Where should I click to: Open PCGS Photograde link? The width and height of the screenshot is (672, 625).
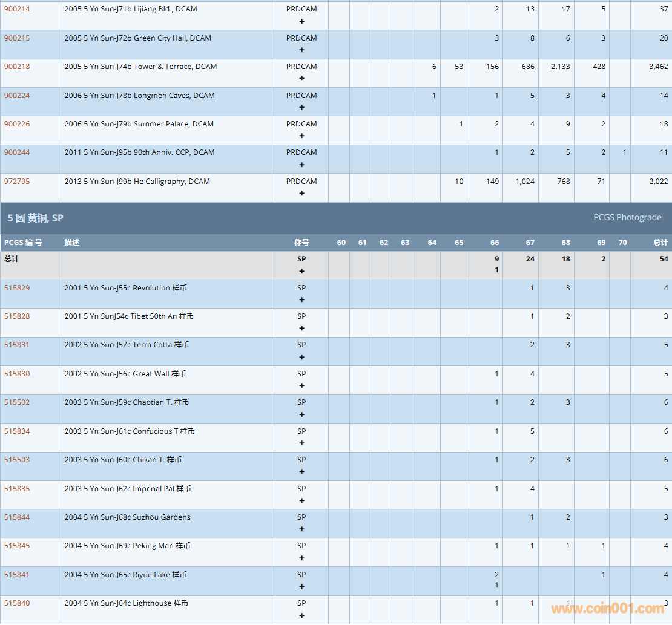tap(627, 218)
